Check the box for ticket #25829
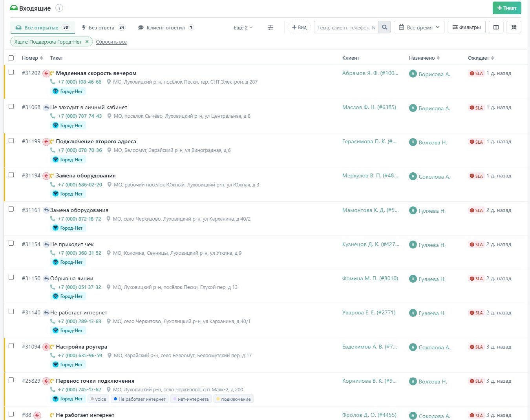This screenshot has width=530, height=420. (x=11, y=380)
